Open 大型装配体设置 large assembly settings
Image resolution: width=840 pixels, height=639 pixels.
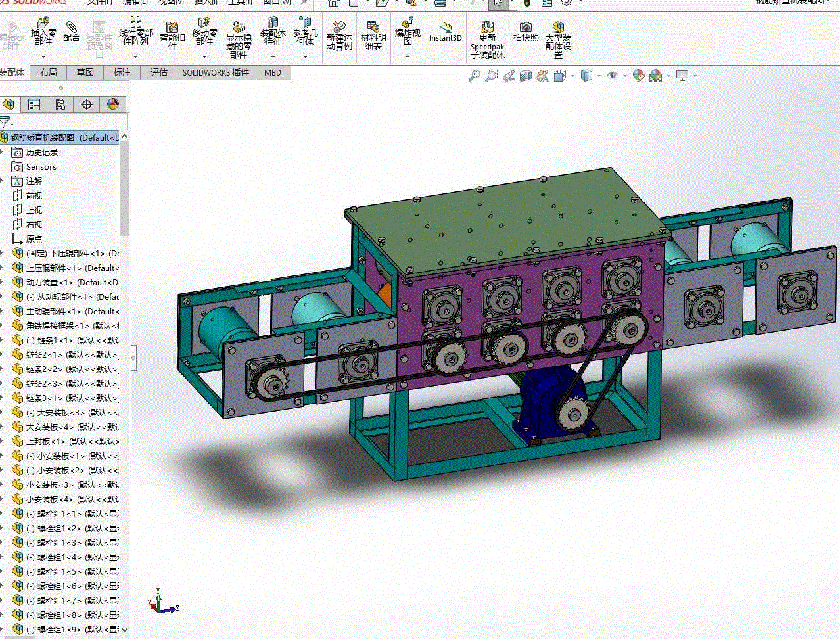pyautogui.click(x=558, y=39)
